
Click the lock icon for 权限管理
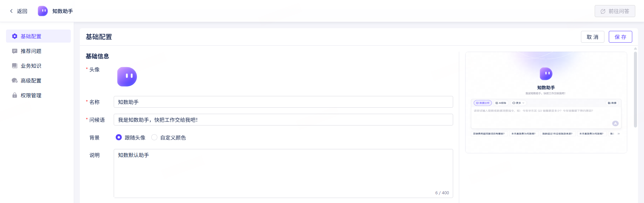click(x=15, y=95)
